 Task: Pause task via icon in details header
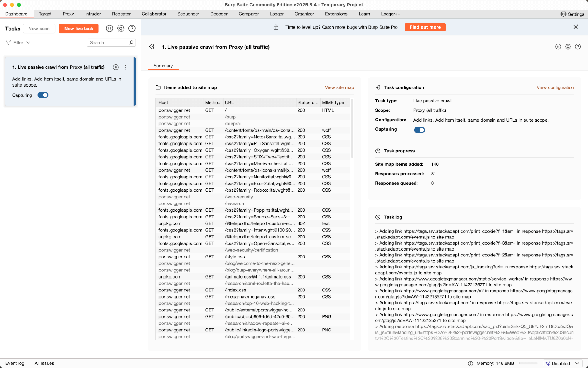point(558,47)
